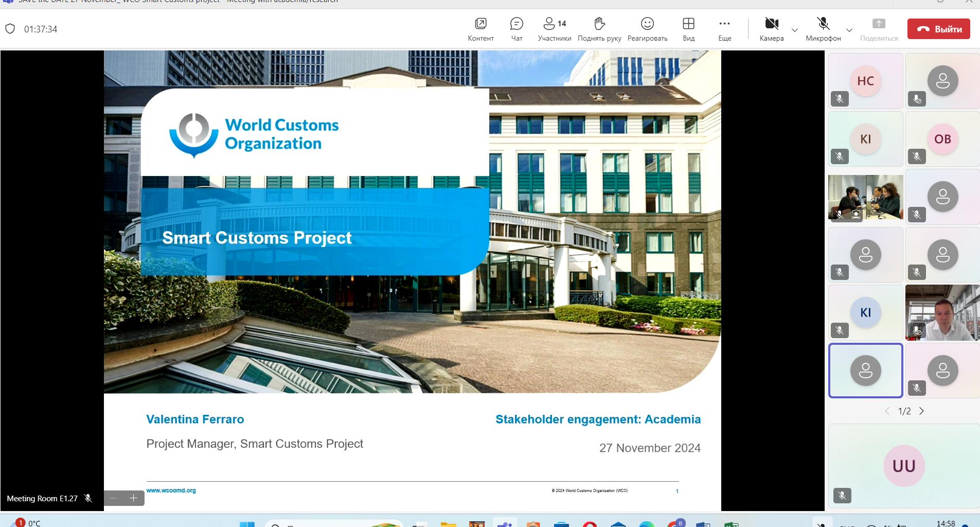Click the 1/2 page indicator
Screen dimensions: 980x527
click(x=904, y=411)
